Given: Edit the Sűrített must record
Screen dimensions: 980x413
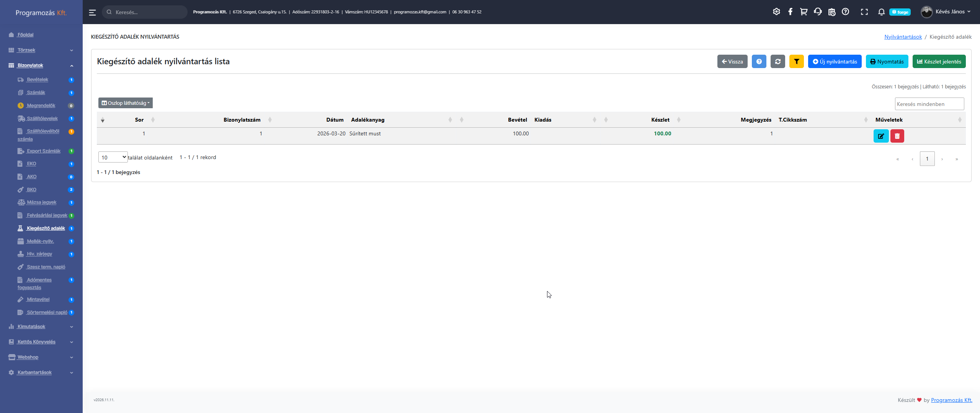Looking at the screenshot, I should (x=881, y=136).
